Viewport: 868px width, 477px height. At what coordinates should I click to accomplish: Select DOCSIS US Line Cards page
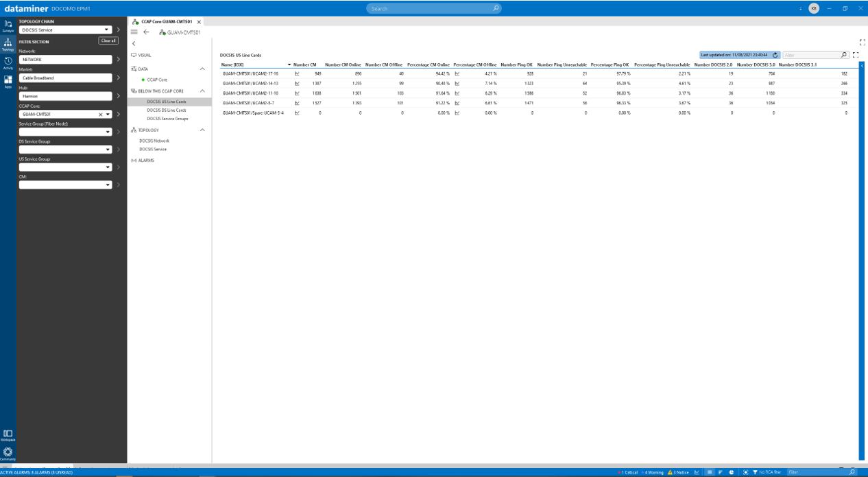[167, 102]
